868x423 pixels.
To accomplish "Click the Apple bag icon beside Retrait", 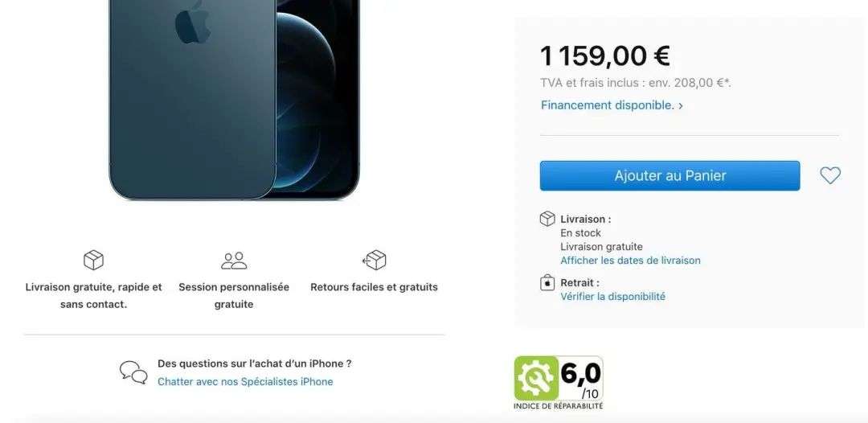I will tap(547, 282).
